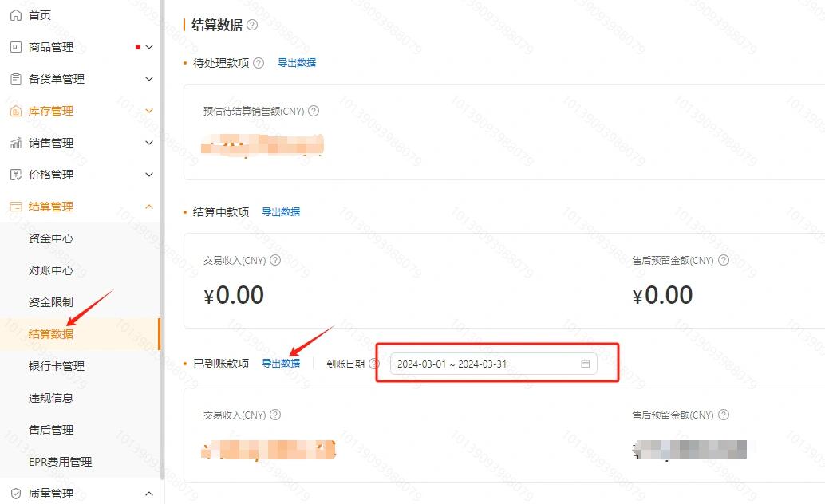Click the help icon beside 待处理款项
The width and height of the screenshot is (825, 504).
[259, 63]
